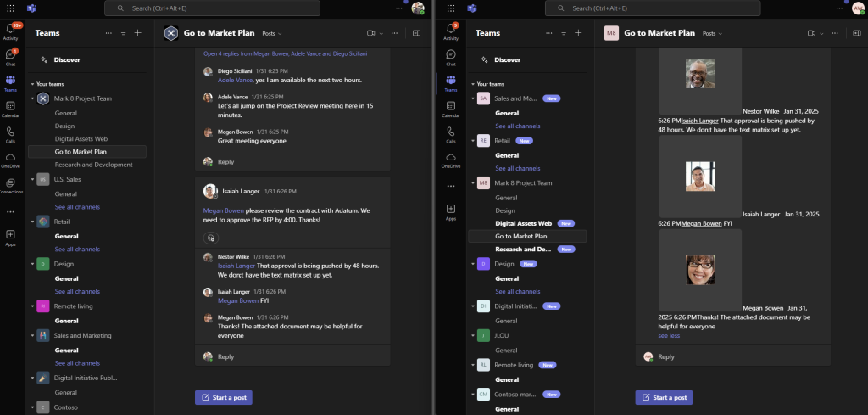Click the filter icon in right Teams panel
Screen dimensions: 868x415
click(x=564, y=33)
